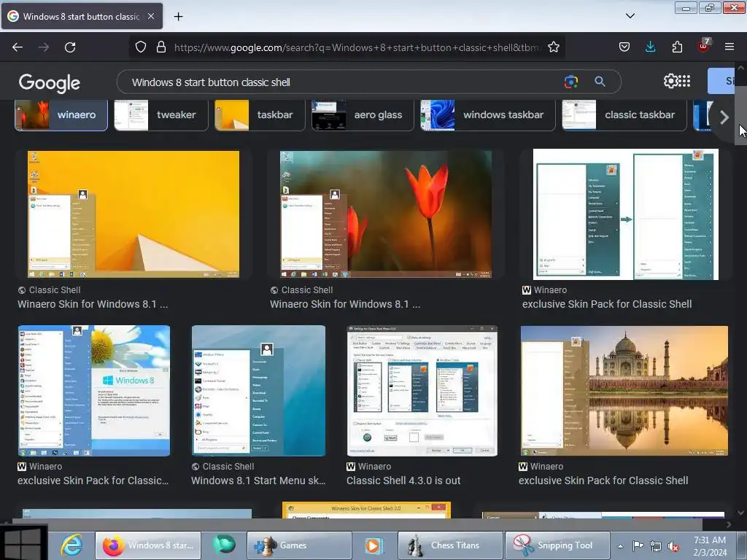Image resolution: width=747 pixels, height=560 pixels.
Task: Show hidden system tray icons
Action: pyautogui.click(x=620, y=546)
